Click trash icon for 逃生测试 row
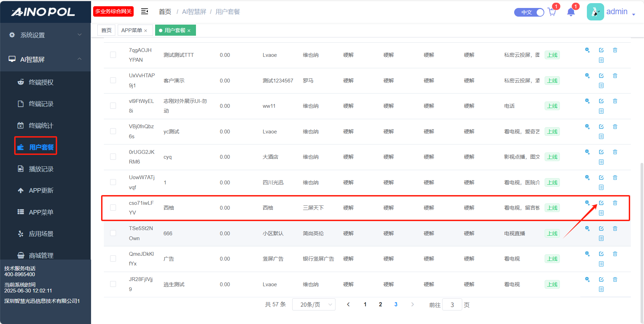The image size is (644, 324). [x=615, y=280]
